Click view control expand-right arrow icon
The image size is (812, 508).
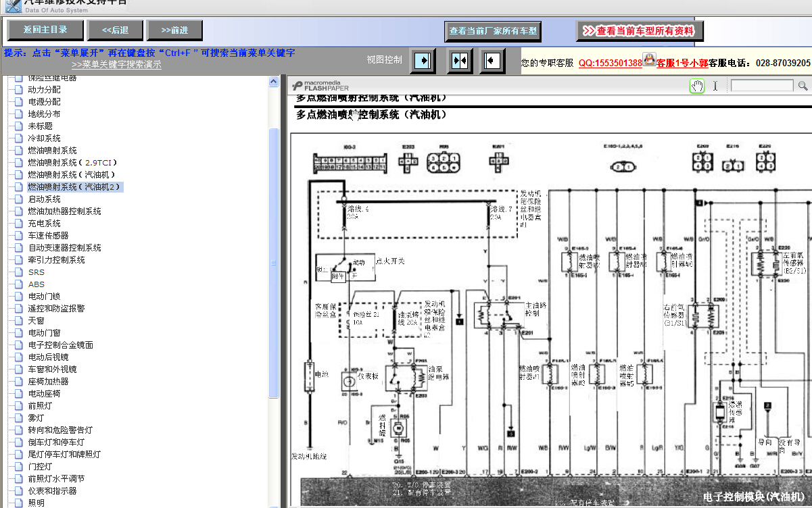point(423,61)
